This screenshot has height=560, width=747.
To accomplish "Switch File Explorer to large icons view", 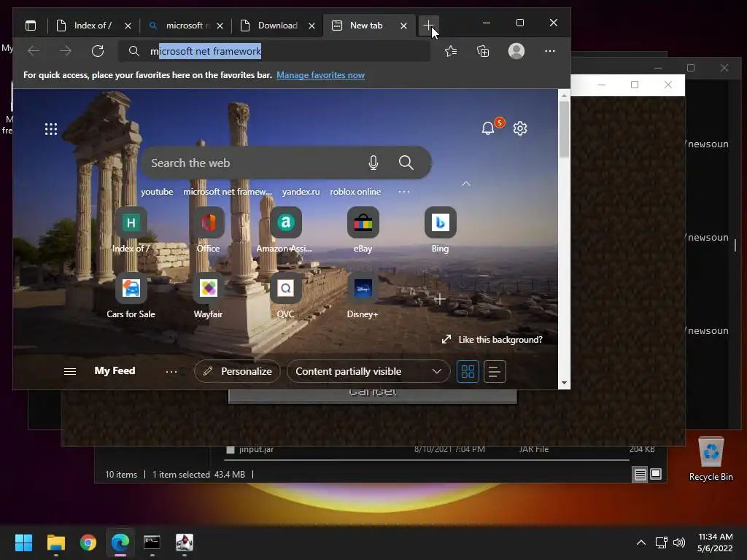I will [656, 474].
